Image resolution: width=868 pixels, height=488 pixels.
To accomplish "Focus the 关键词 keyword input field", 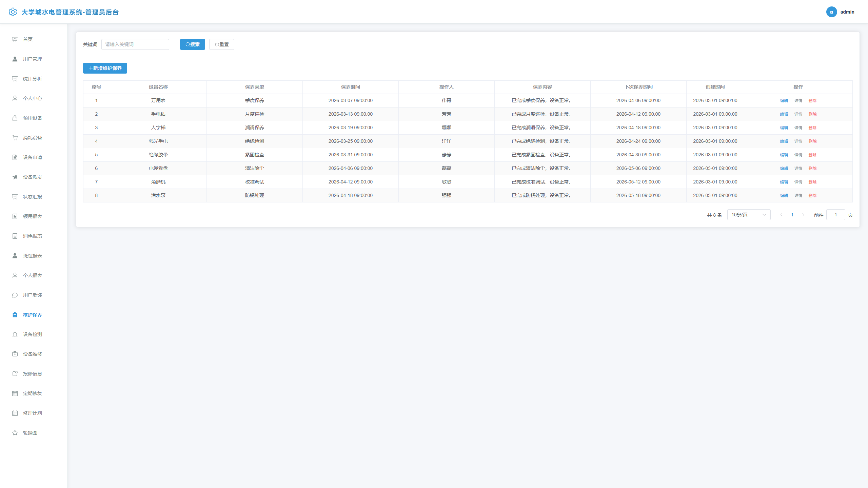I will coord(135,44).
